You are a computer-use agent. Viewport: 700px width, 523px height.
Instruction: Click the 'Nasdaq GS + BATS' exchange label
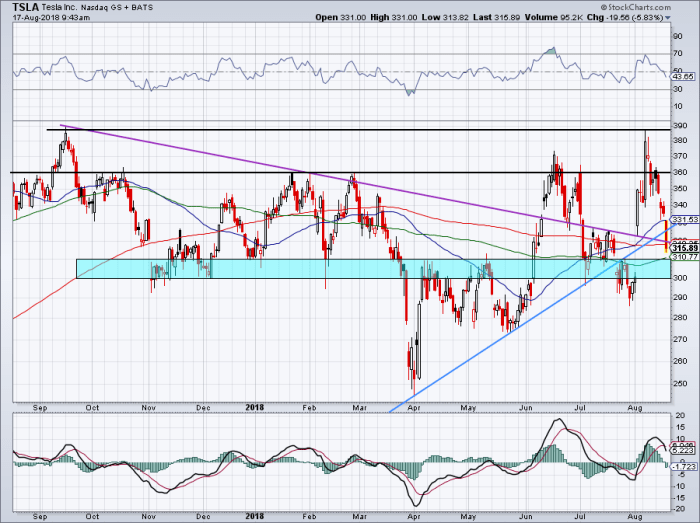click(x=117, y=8)
